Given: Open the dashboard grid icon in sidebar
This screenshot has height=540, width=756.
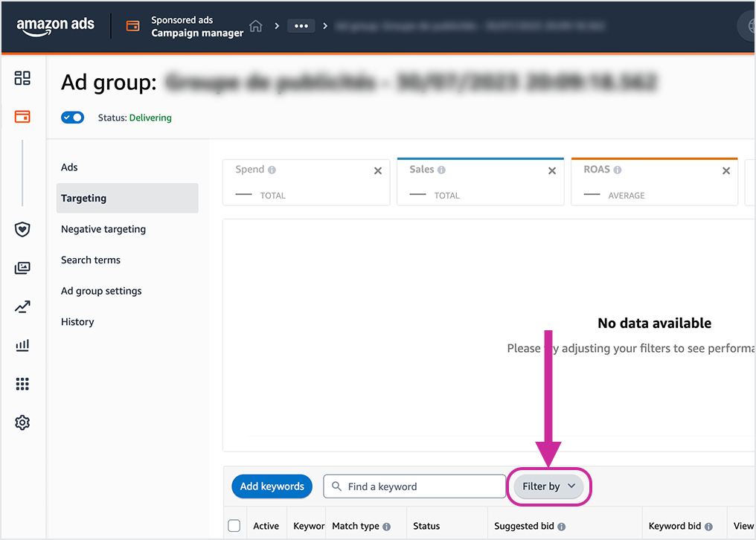Looking at the screenshot, I should point(22,78).
